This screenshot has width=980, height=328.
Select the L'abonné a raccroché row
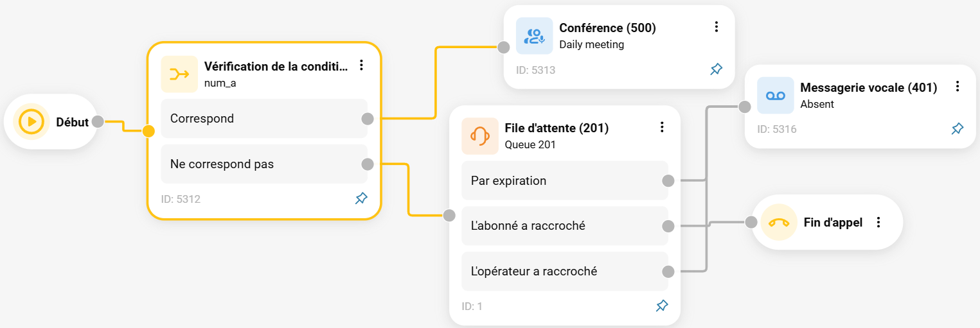pyautogui.click(x=565, y=226)
